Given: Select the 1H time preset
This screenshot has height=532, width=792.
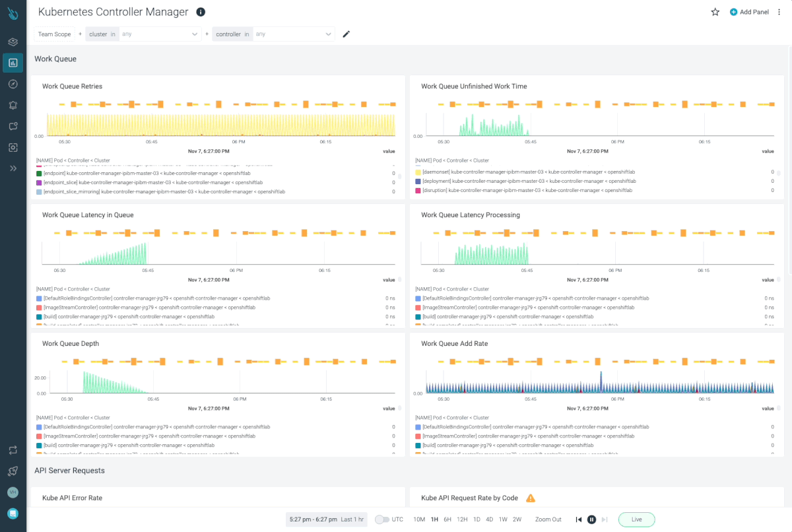Looking at the screenshot, I should click(x=434, y=519).
